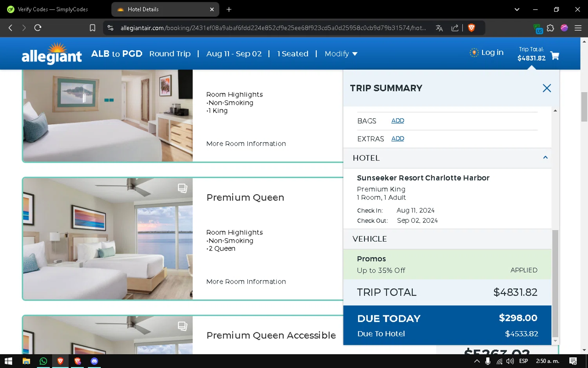Close the Hotel Details tab
This screenshot has width=588, height=368.
(x=212, y=9)
